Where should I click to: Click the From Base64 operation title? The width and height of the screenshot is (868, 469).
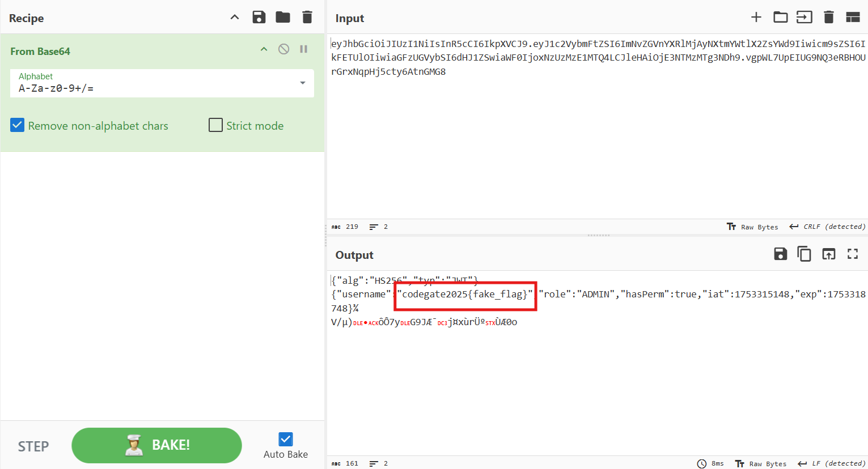coord(40,51)
